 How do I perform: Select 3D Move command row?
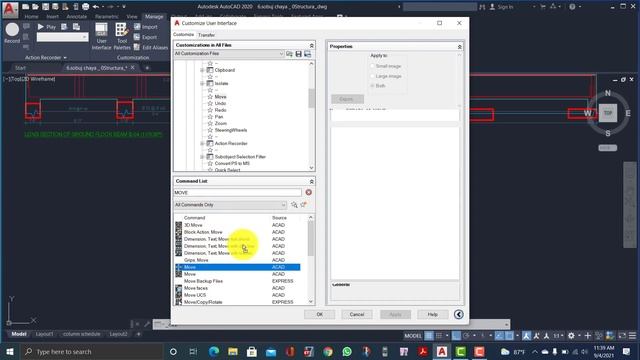[x=238, y=225]
